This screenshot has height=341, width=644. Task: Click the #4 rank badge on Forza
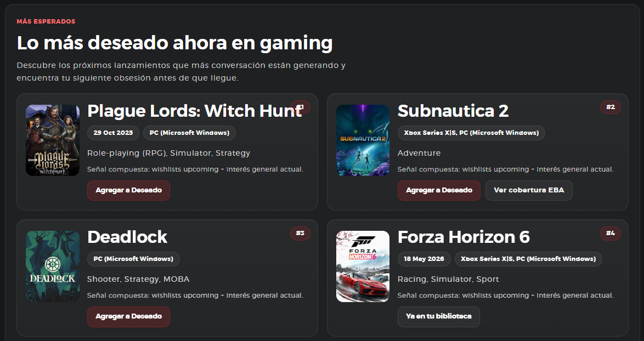[611, 233]
